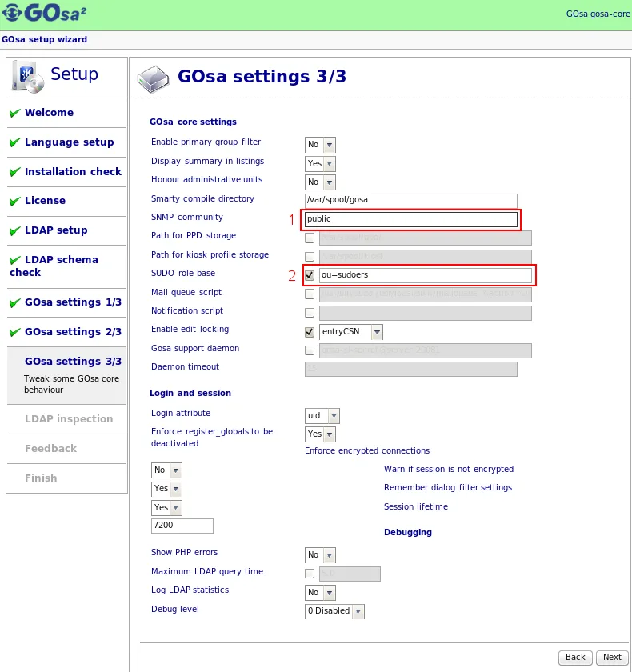Click green checkmark next to License

pos(15,201)
